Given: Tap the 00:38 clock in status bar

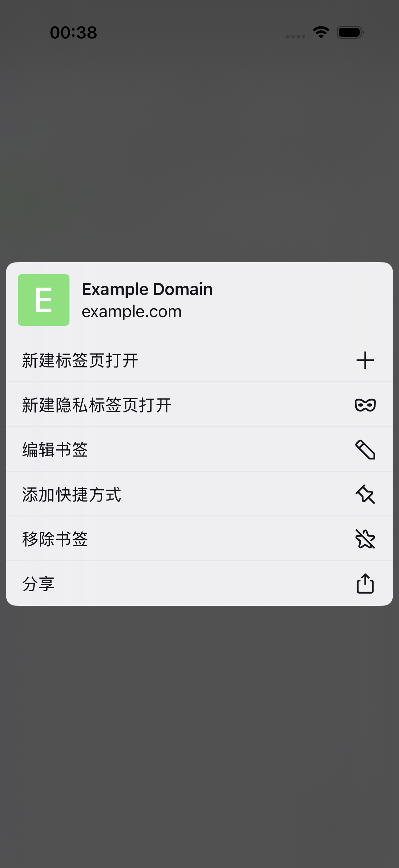Looking at the screenshot, I should coord(73,32).
